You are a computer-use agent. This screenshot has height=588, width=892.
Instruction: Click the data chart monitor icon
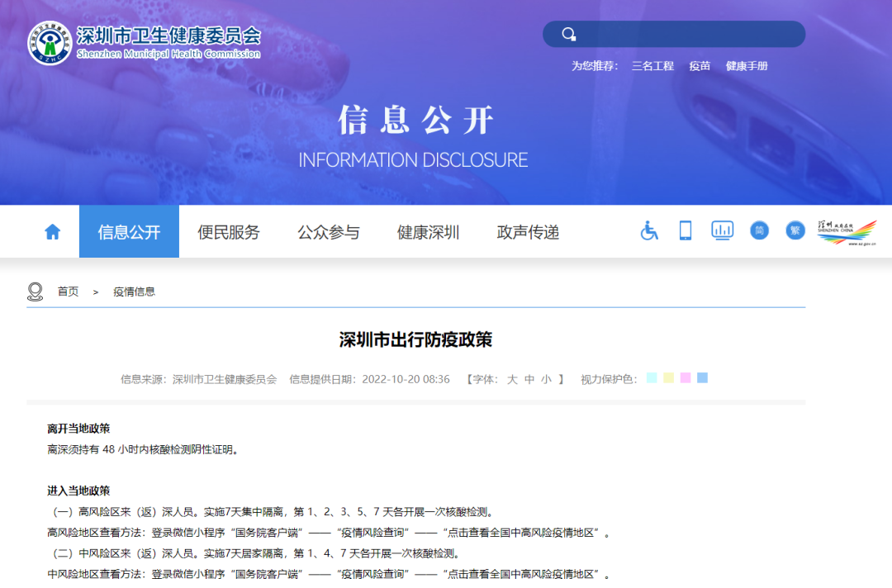722,230
